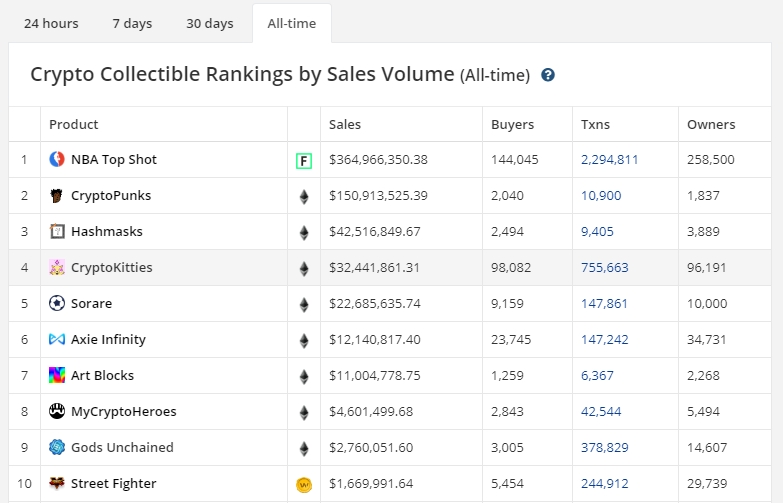Viewport: 783px width, 503px height.
Task: Click Ethereum icon in Art Blocks row
Action: 304,376
